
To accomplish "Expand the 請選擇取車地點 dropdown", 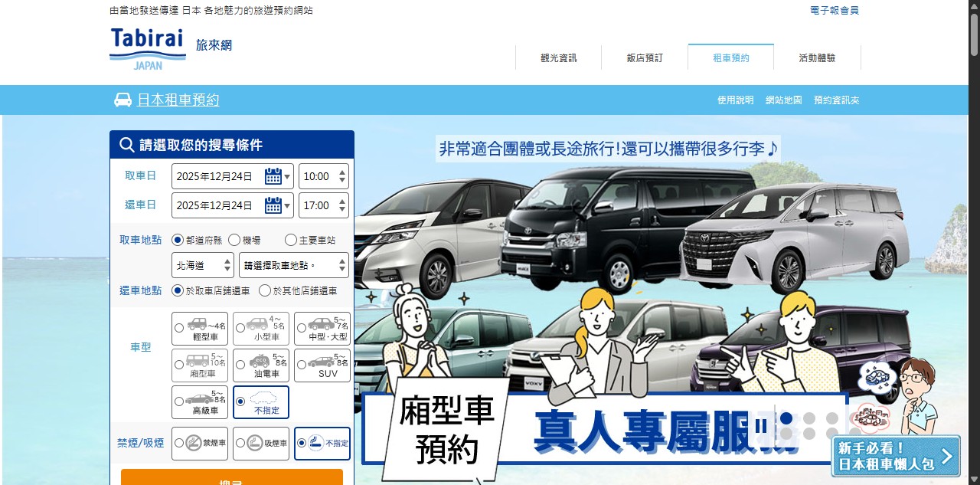I will [293, 265].
